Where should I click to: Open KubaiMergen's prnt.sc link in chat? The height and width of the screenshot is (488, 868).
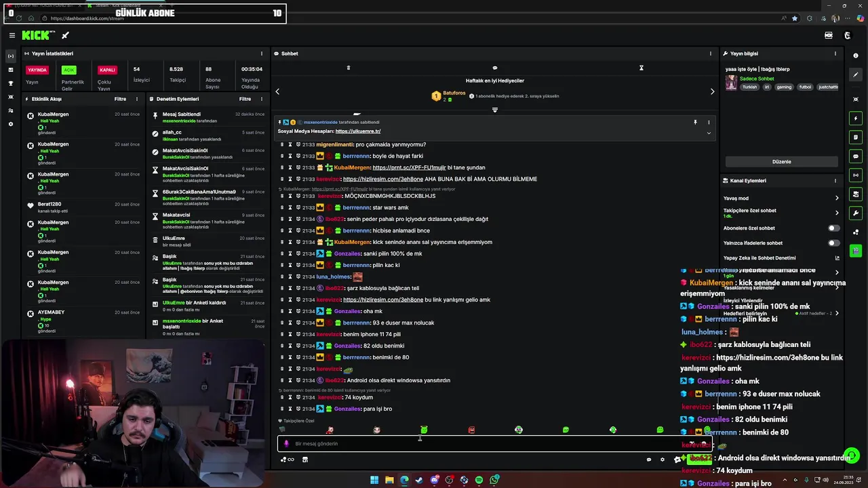click(x=409, y=167)
